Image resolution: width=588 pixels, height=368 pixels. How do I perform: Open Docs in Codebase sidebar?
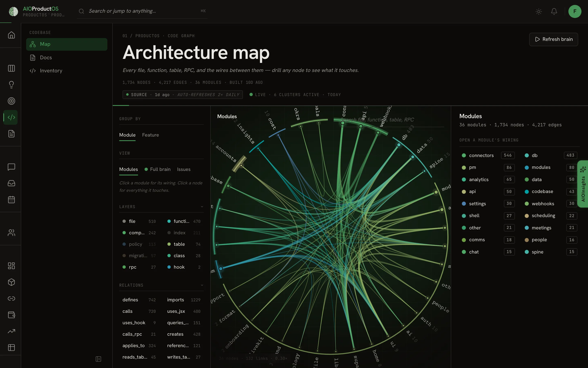tap(67, 58)
